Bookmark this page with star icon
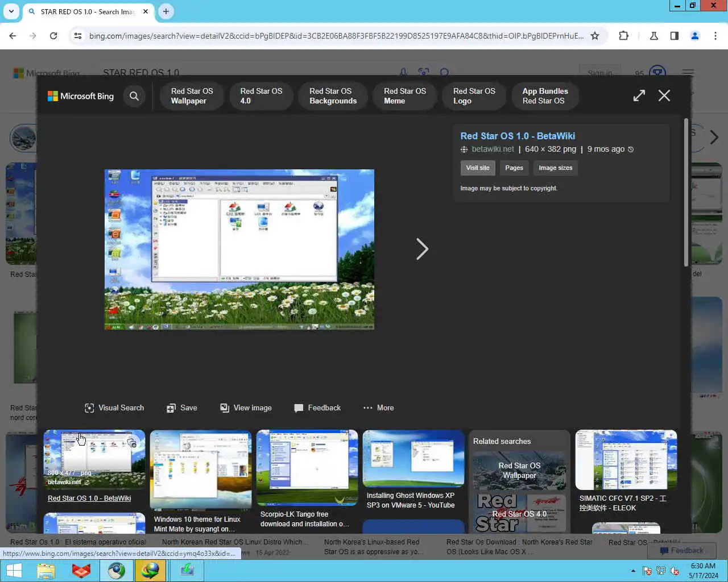 pos(595,36)
